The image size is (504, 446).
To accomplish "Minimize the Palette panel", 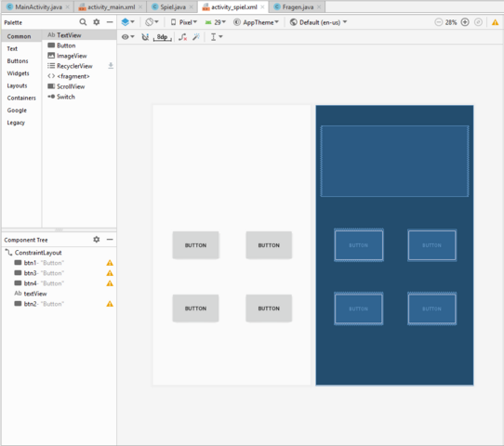I will pyautogui.click(x=110, y=22).
